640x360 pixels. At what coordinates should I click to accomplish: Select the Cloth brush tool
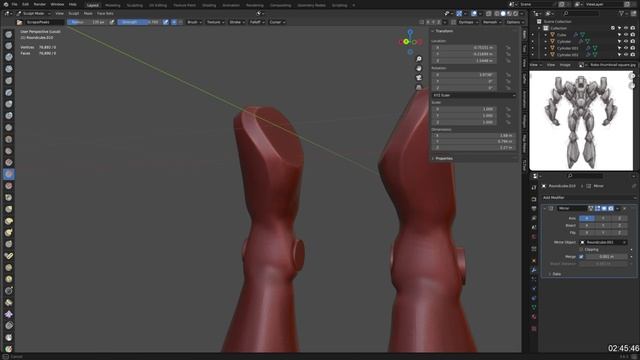point(9,314)
